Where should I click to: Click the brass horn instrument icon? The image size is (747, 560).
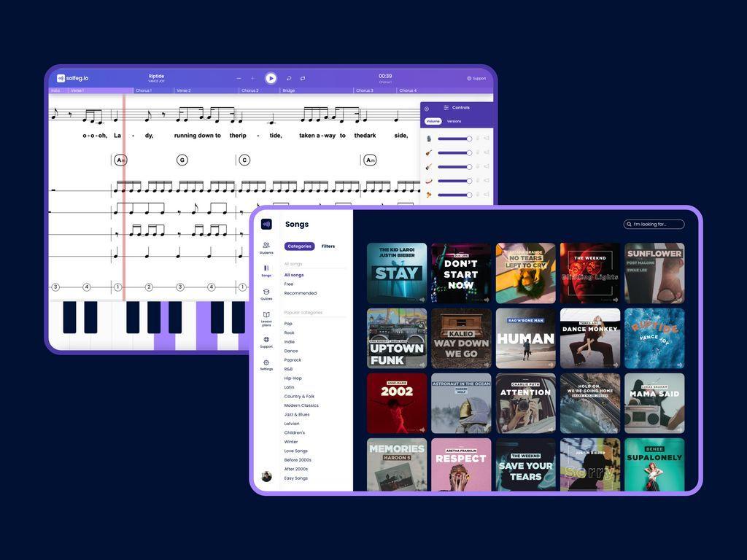429,195
